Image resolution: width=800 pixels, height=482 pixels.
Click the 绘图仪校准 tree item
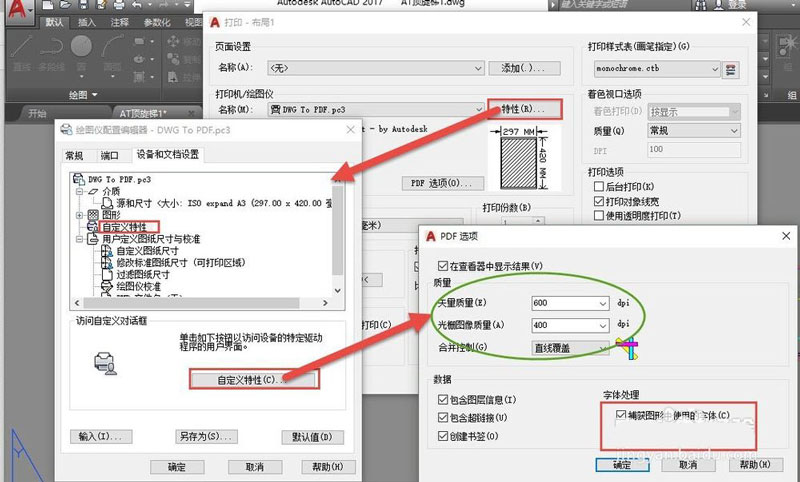138,286
